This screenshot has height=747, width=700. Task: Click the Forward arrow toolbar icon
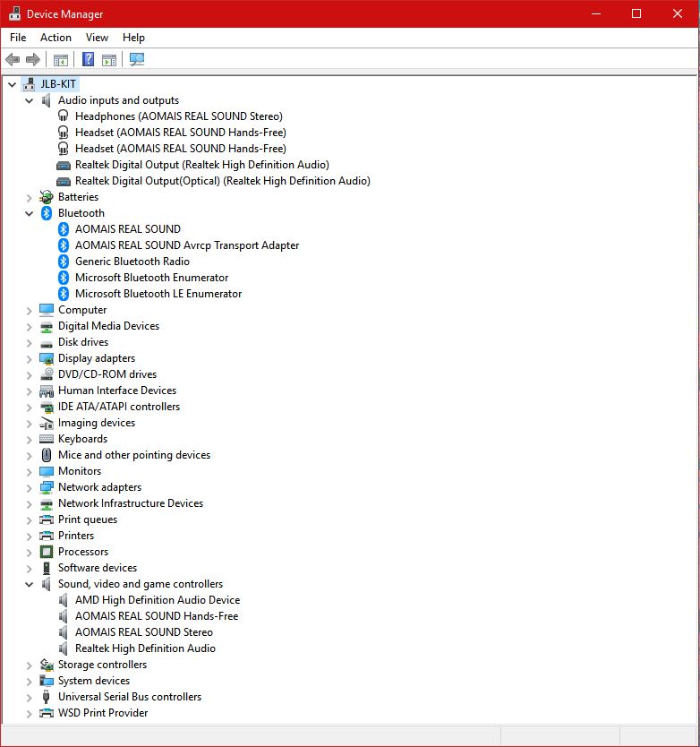click(33, 59)
